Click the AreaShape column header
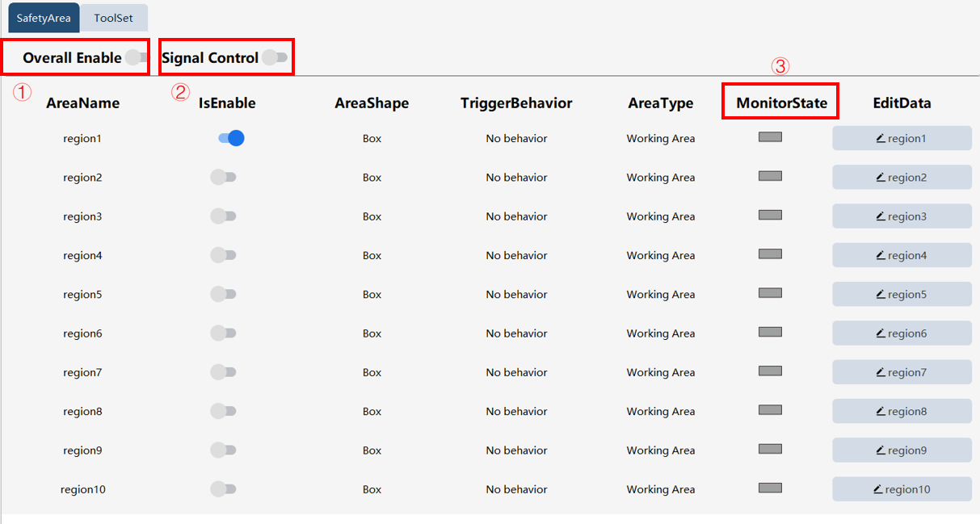This screenshot has height=524, width=980. pos(372,103)
